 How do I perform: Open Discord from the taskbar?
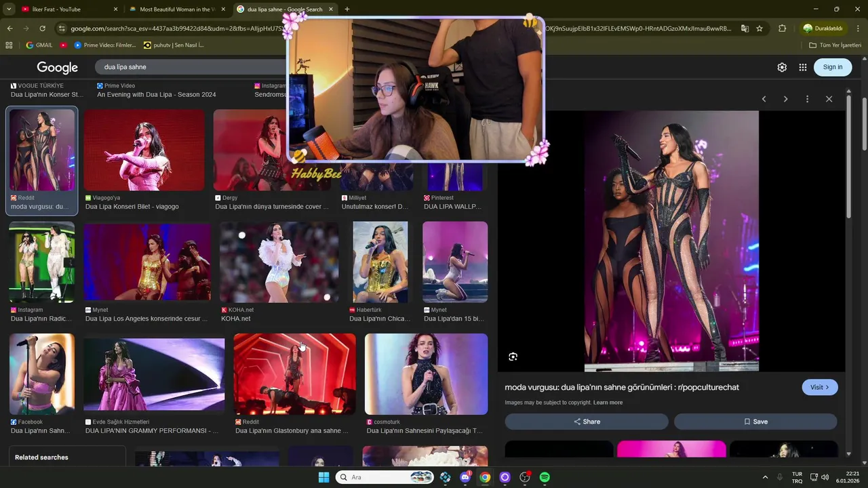[x=465, y=477]
